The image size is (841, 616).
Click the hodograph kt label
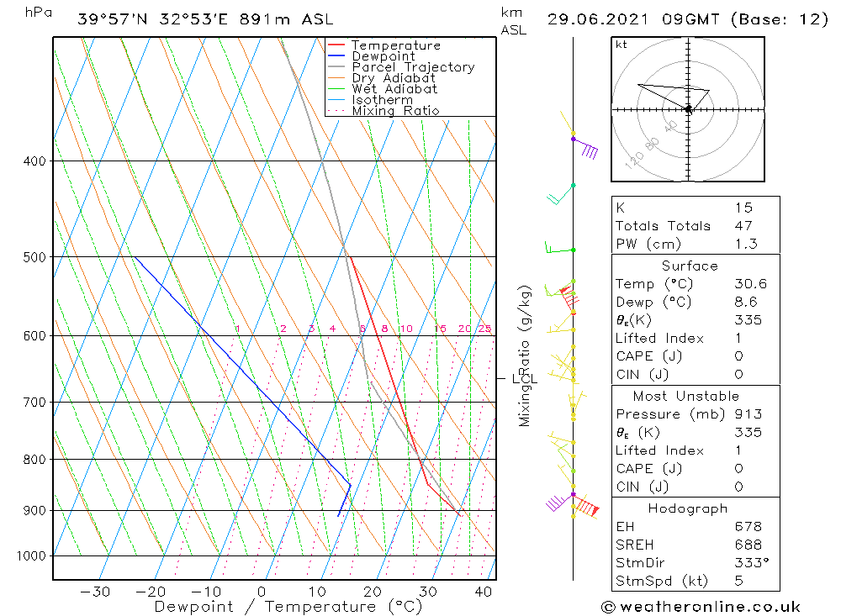pyautogui.click(x=621, y=45)
